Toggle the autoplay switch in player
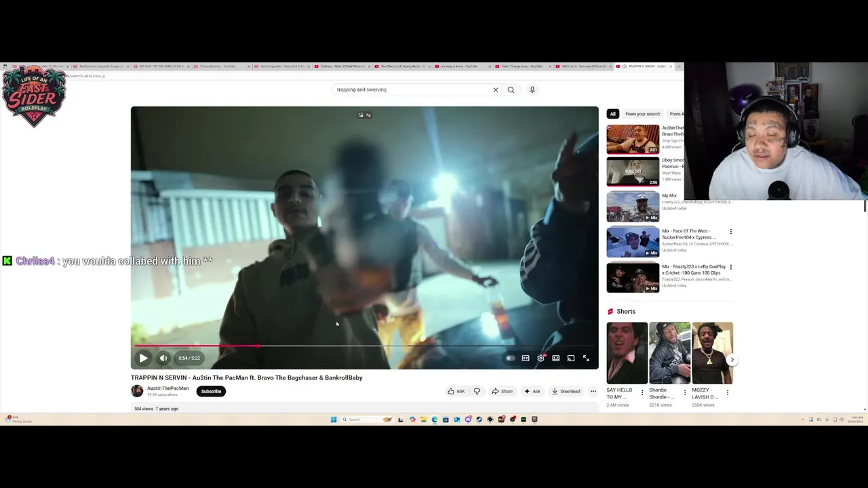This screenshot has height=488, width=868. click(510, 358)
